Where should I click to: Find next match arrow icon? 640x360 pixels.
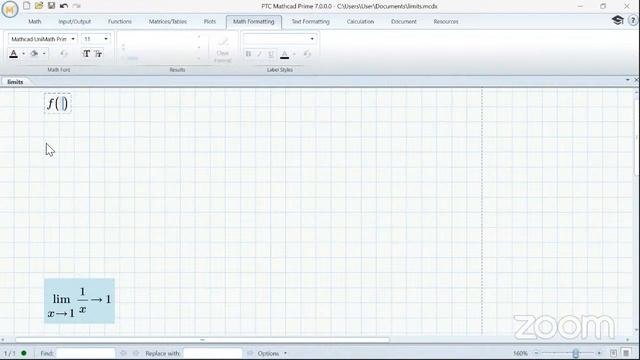tap(136, 353)
